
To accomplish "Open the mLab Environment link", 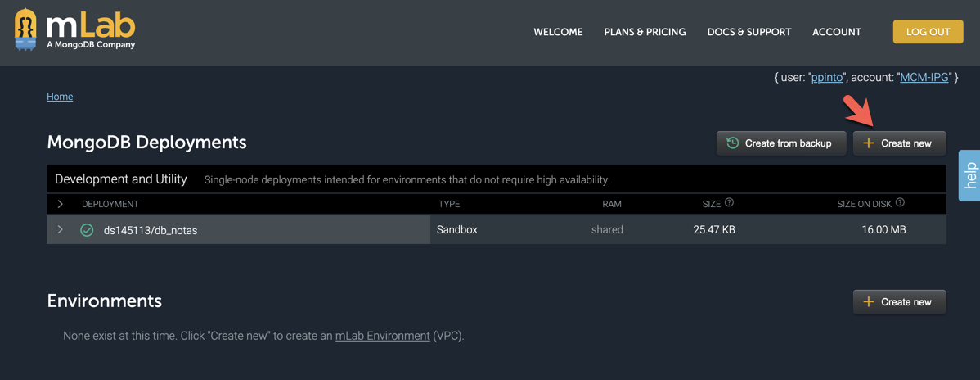I will (x=382, y=336).
